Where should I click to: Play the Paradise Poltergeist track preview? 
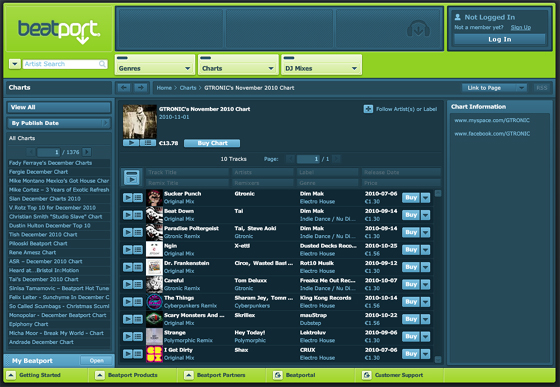tap(128, 232)
